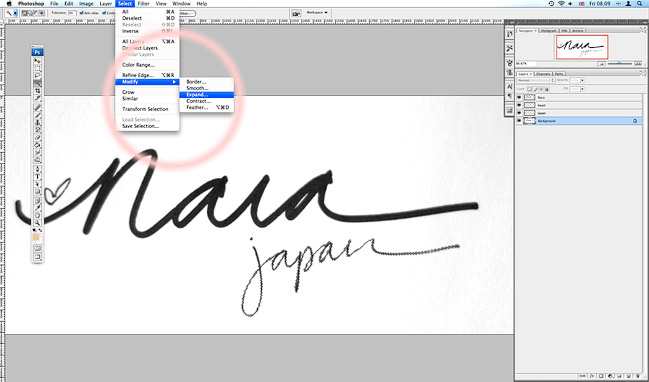Screen dimensions: 649x382
Task: Choose Contract... in the submenu
Action: (207, 101)
